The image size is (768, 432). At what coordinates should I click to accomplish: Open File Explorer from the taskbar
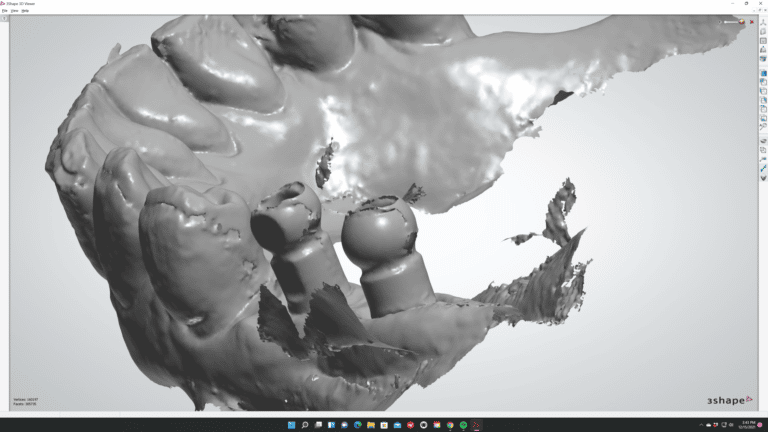(x=371, y=425)
